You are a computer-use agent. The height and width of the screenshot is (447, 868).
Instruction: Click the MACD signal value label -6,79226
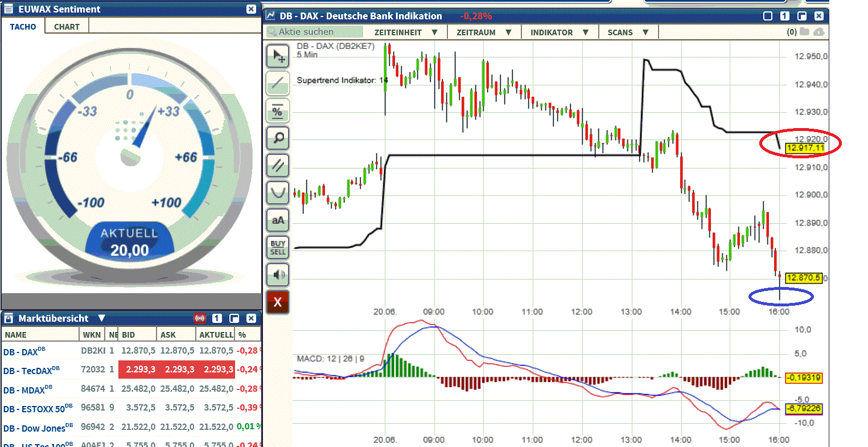click(804, 408)
